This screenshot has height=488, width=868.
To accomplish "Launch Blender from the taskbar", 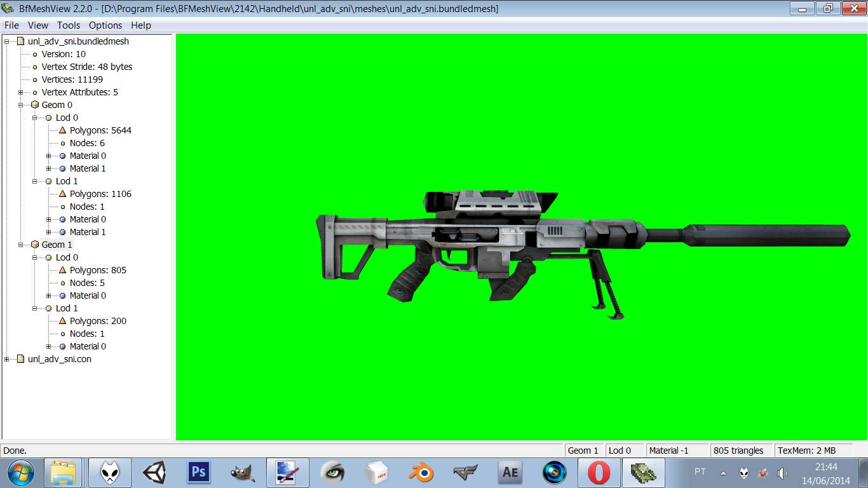I will click(x=421, y=473).
